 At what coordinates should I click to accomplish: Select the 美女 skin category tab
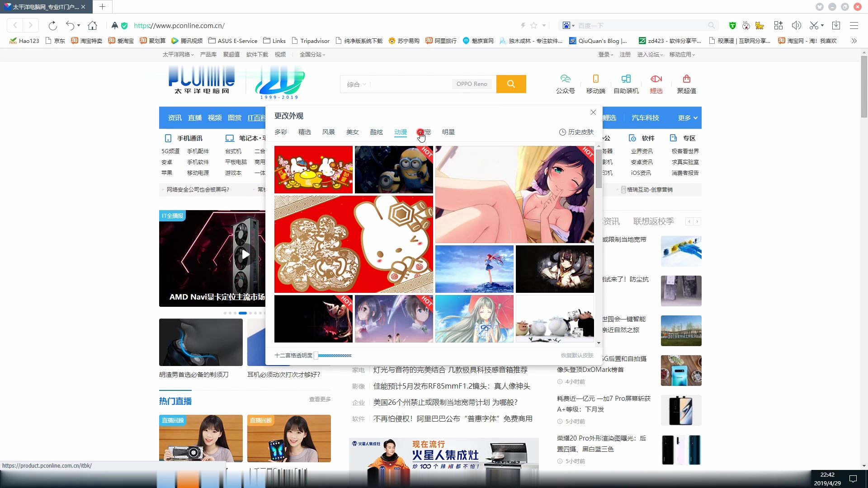click(x=353, y=132)
